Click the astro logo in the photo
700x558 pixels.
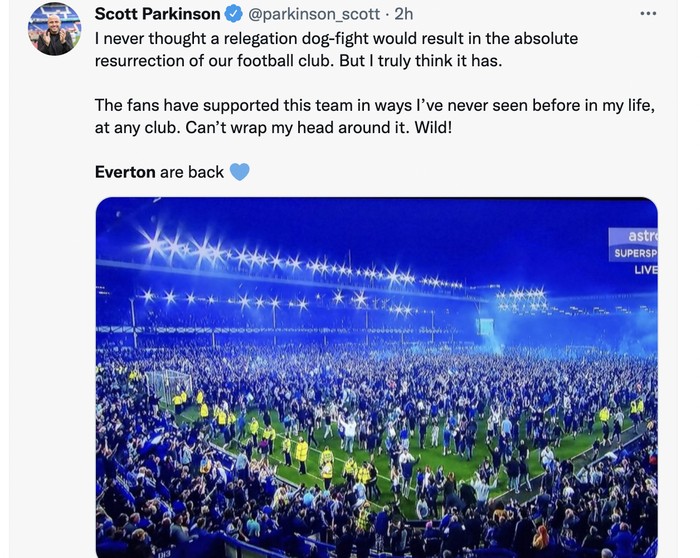[641, 237]
